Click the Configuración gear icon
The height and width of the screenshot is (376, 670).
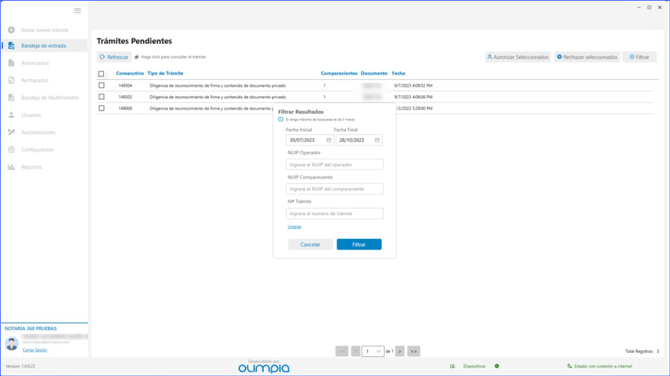click(x=12, y=150)
